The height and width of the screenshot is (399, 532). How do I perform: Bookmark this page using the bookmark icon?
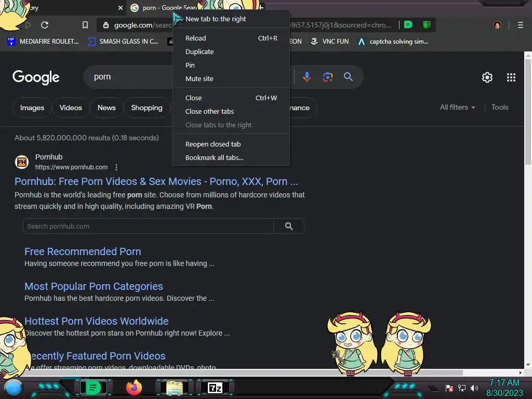(x=85, y=25)
